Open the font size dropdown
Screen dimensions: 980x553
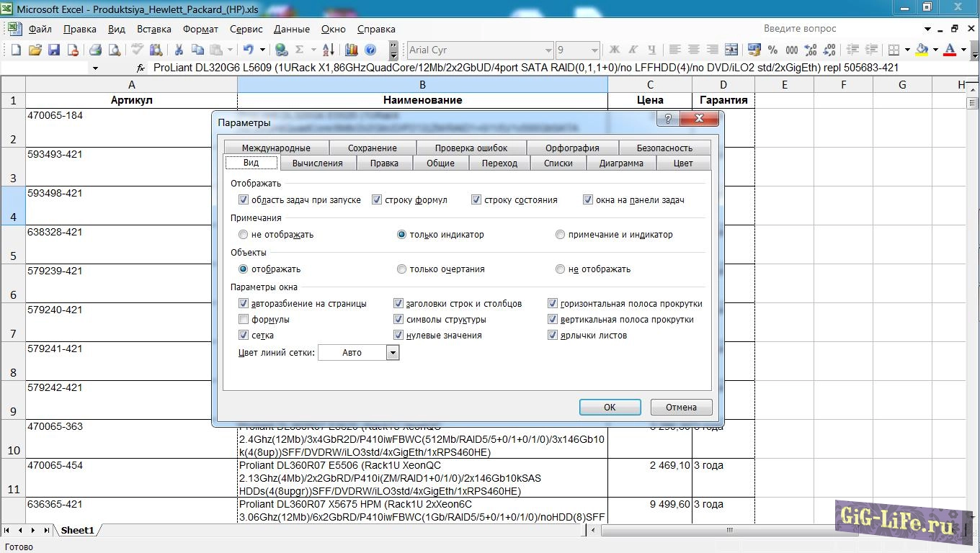coord(594,50)
